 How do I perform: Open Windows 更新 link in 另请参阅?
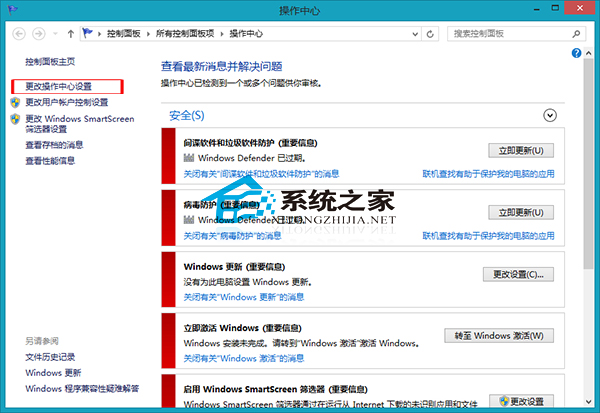tap(53, 373)
